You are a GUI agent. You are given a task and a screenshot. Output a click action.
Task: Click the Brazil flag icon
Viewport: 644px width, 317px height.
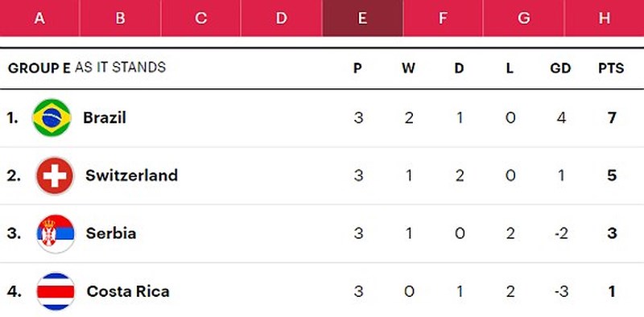tap(52, 117)
